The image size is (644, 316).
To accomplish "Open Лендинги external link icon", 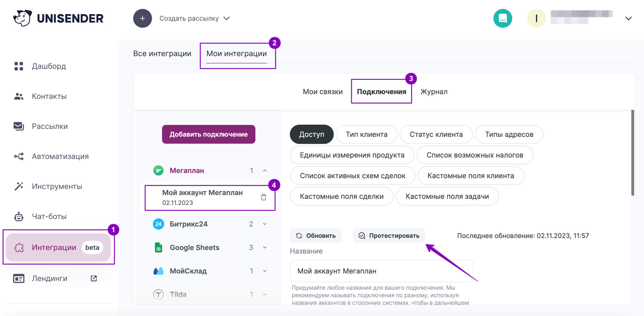I will 94,278.
